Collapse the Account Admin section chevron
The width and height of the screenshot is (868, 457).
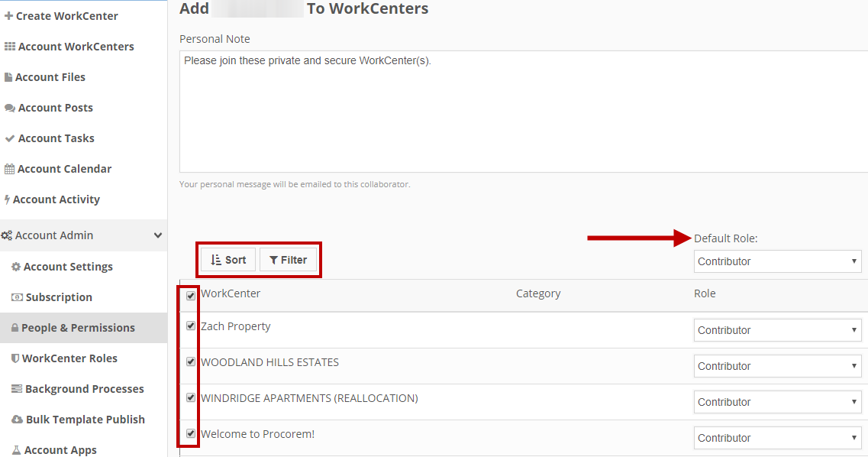158,235
